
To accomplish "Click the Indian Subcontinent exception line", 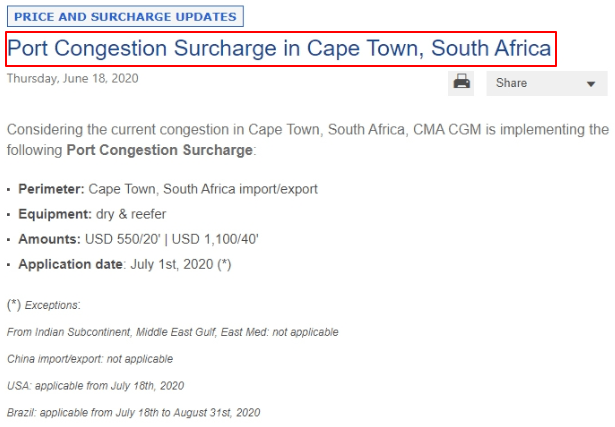I will click(173, 332).
